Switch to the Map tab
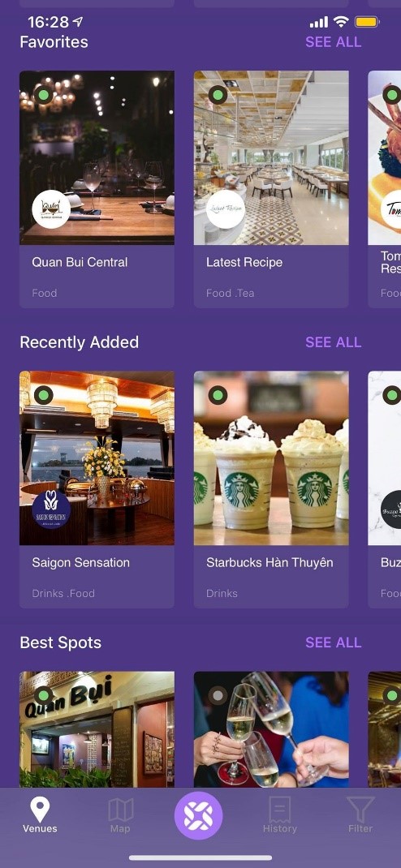Image resolution: width=401 pixels, height=868 pixels. [120, 815]
